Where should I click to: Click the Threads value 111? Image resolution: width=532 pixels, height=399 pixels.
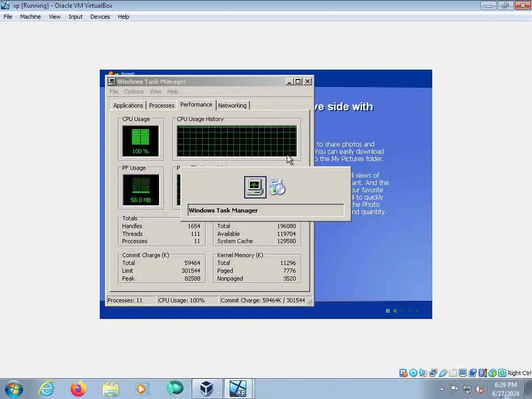pyautogui.click(x=195, y=234)
